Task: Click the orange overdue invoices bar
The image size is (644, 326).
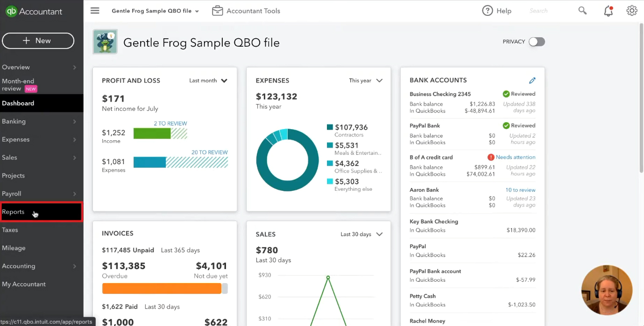Action: pos(162,289)
